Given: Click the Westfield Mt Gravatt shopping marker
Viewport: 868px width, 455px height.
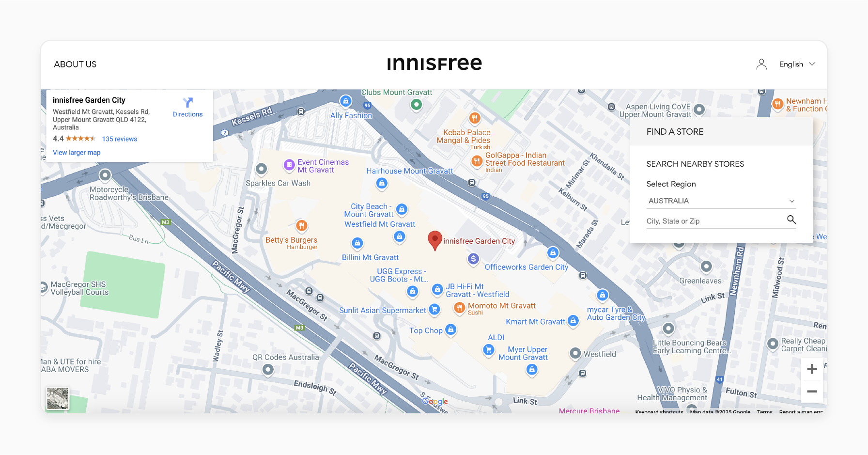Looking at the screenshot, I should [x=399, y=236].
